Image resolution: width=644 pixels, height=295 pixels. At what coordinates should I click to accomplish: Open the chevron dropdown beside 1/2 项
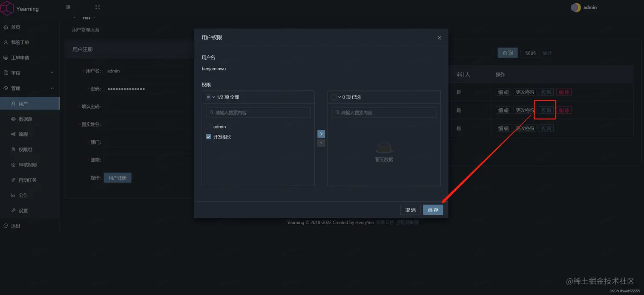point(214,97)
